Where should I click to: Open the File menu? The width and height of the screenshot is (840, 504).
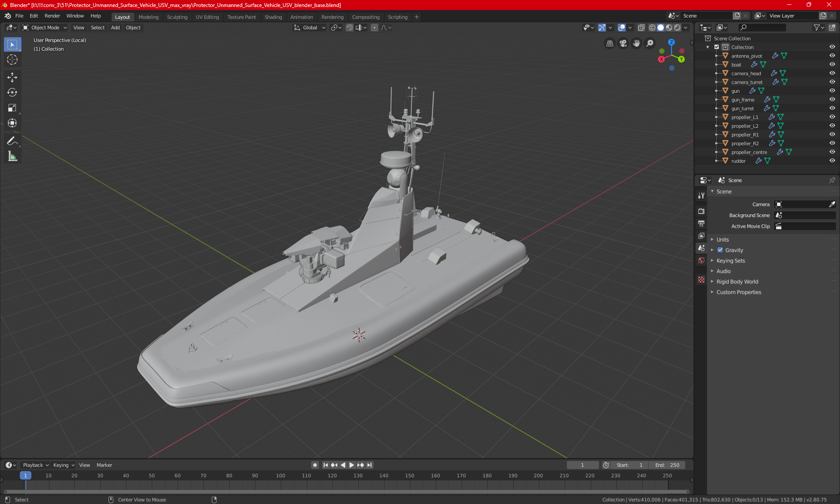point(19,16)
